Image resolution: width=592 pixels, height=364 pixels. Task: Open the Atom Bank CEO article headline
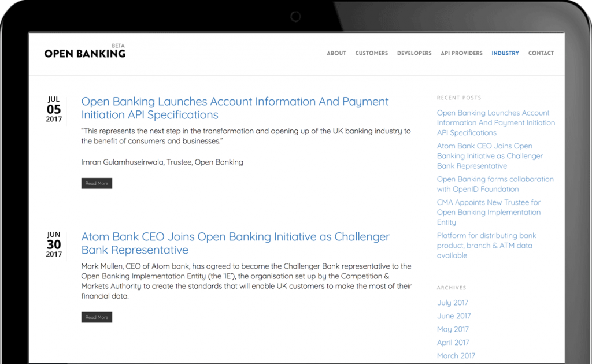(235, 243)
